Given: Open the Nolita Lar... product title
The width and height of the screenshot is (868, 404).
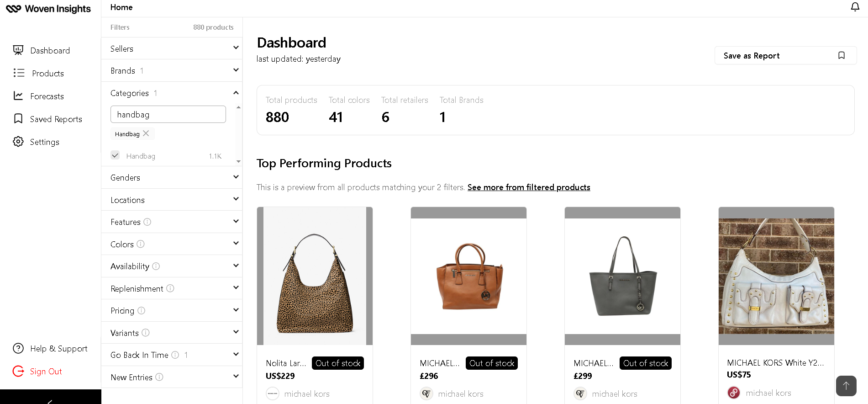Looking at the screenshot, I should point(286,363).
